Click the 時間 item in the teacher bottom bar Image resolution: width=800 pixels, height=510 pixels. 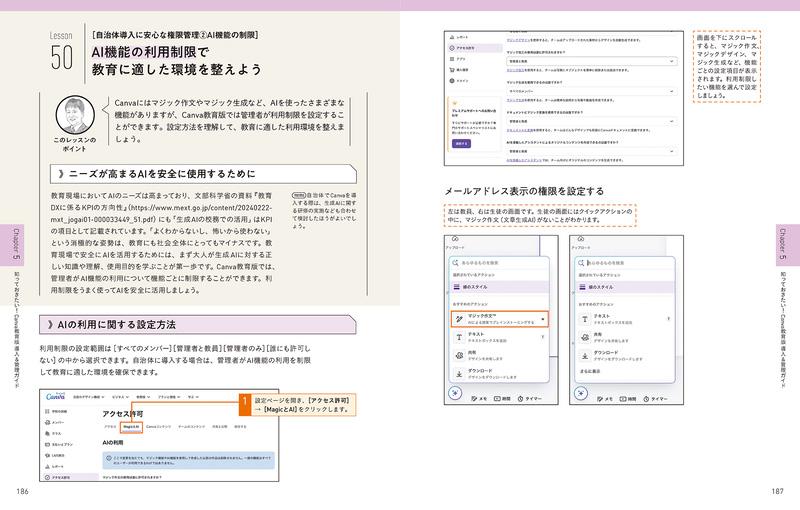coord(502,399)
